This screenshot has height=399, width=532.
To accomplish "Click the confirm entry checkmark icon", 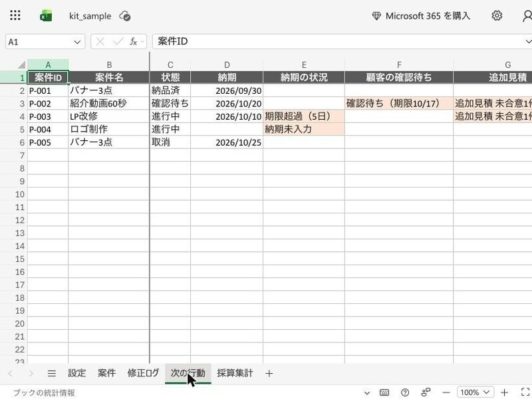I will pos(118,42).
